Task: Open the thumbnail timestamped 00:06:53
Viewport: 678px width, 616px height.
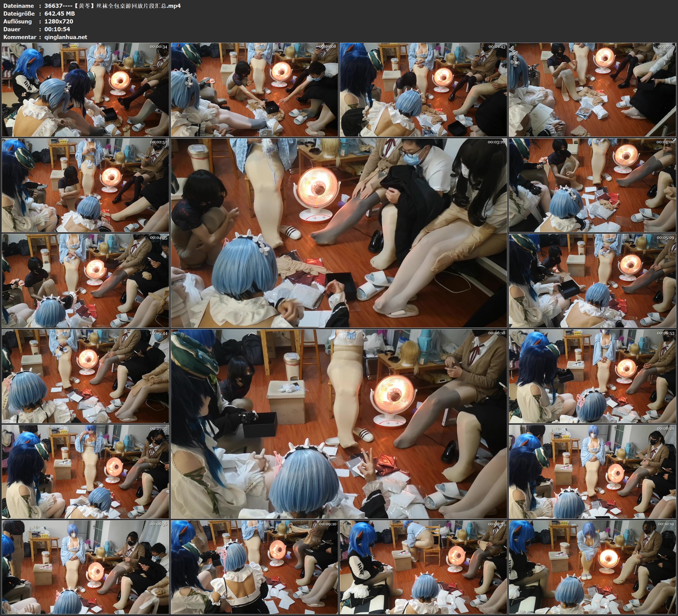Action: 592,376
